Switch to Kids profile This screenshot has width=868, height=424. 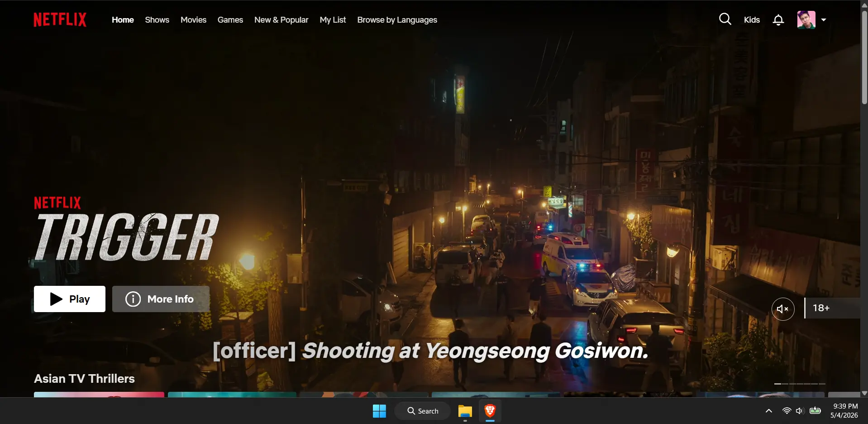(752, 20)
